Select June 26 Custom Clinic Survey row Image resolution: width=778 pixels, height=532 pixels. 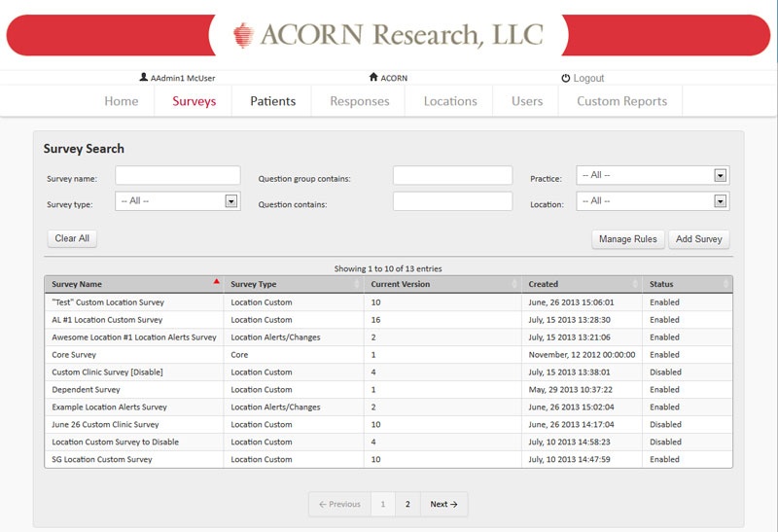tap(388, 424)
